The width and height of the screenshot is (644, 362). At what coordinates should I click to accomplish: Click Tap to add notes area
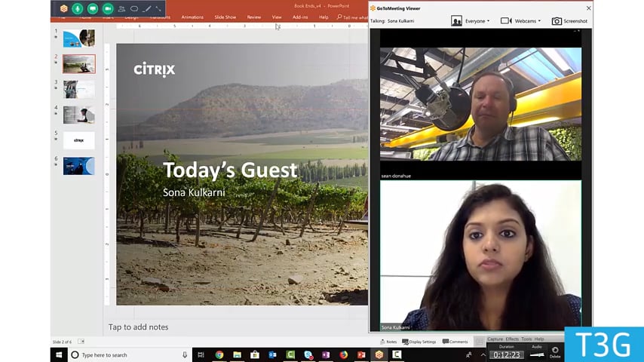coord(139,327)
